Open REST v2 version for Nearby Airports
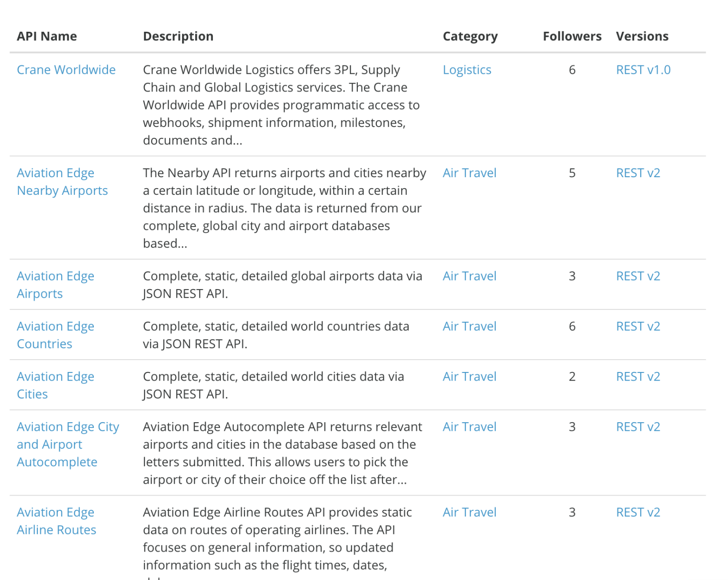The width and height of the screenshot is (728, 580). (637, 173)
